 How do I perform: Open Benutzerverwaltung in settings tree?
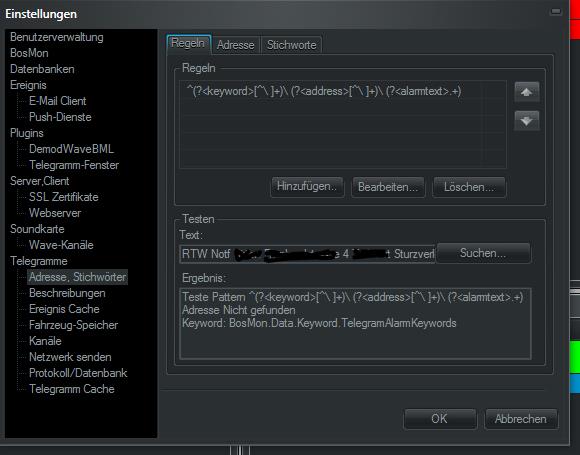57,37
